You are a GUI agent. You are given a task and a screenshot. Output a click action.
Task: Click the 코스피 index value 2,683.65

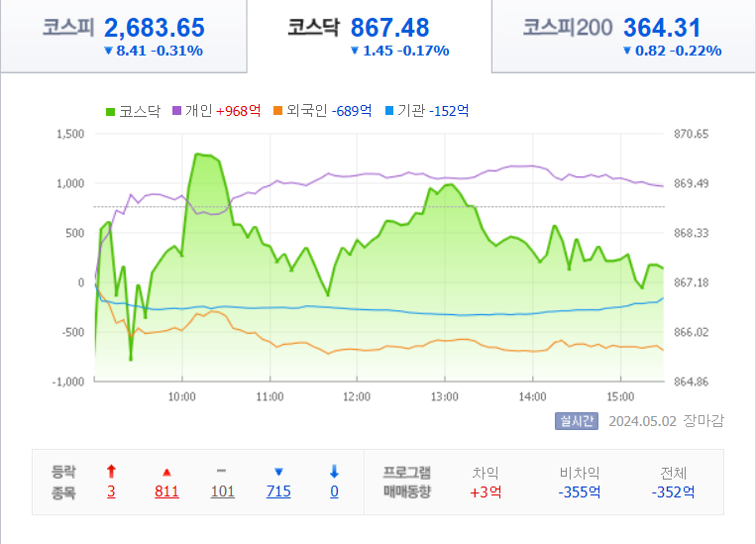tap(155, 28)
